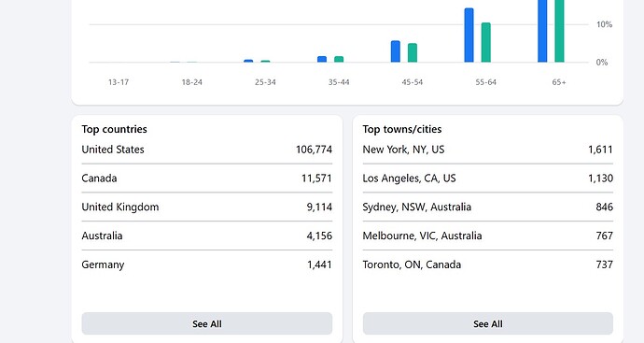Click the blue bar for 55-64
Image resolution: width=644 pixels, height=343 pixels.
(x=469, y=35)
